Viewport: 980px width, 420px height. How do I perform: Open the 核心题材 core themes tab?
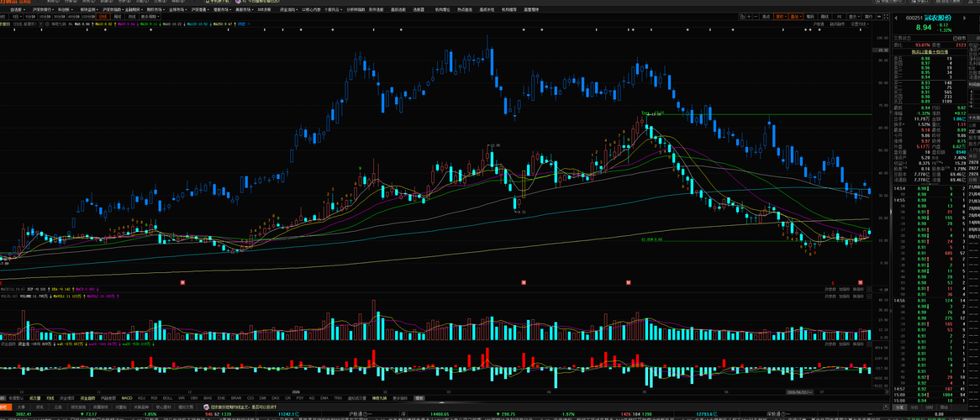pos(164,407)
